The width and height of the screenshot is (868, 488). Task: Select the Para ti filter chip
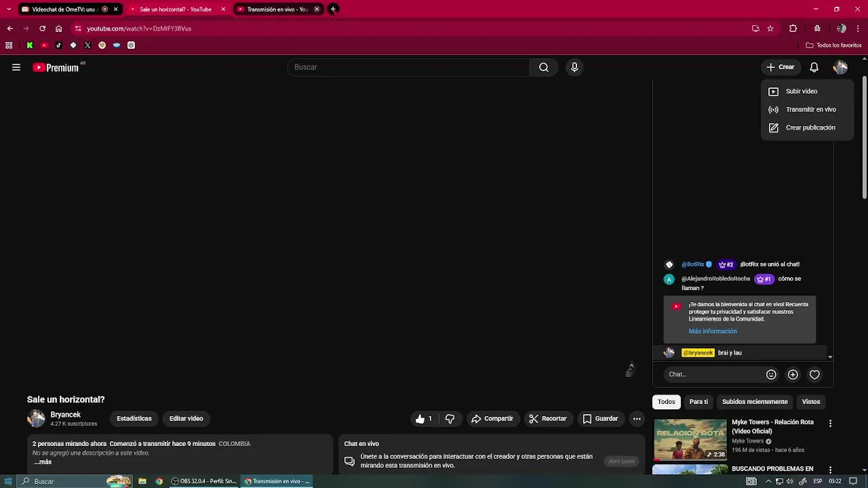click(x=698, y=402)
